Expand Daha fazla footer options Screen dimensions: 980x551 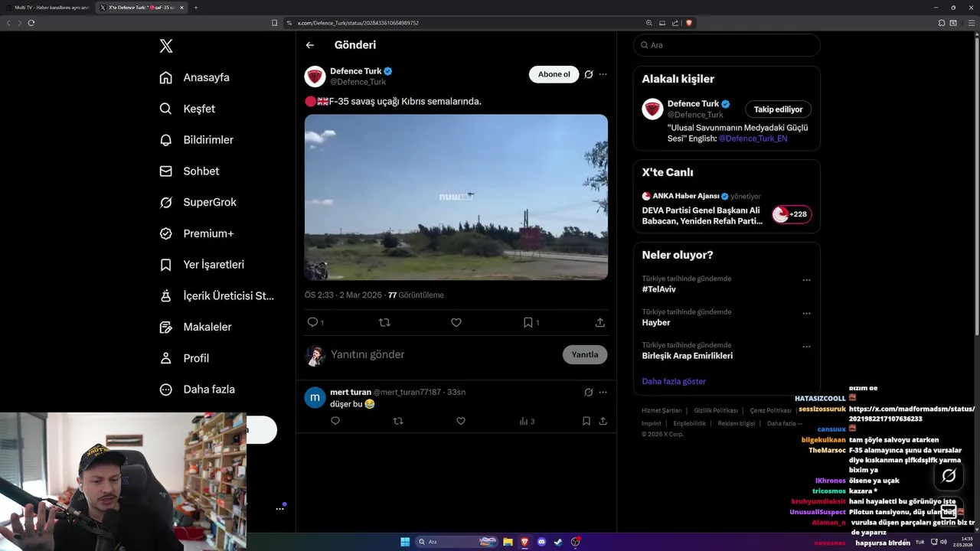tap(785, 423)
